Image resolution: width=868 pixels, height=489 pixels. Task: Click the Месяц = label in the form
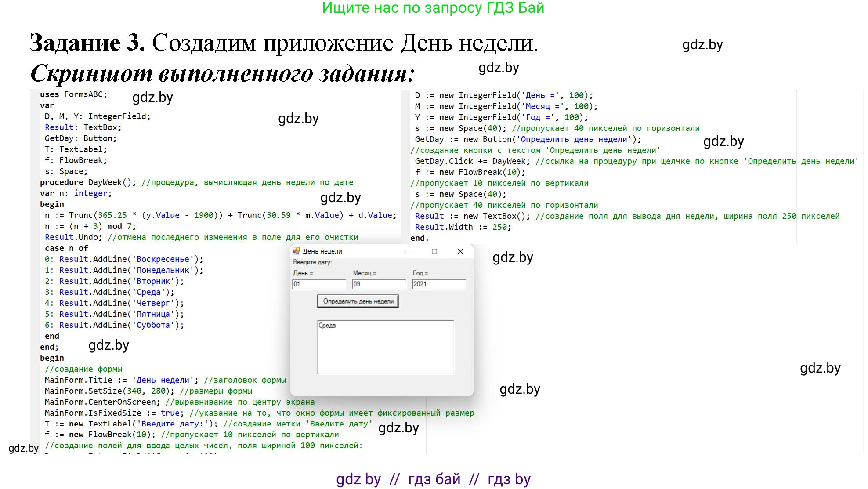[x=364, y=273]
